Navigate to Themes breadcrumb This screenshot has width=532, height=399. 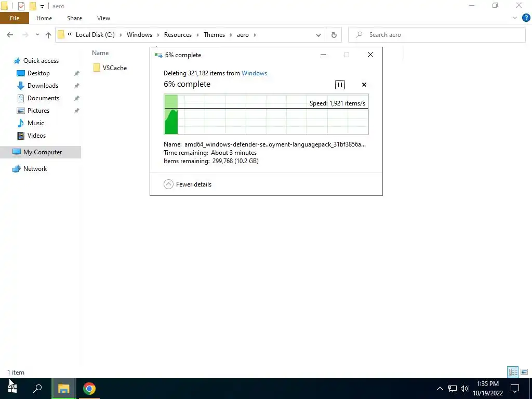214,35
